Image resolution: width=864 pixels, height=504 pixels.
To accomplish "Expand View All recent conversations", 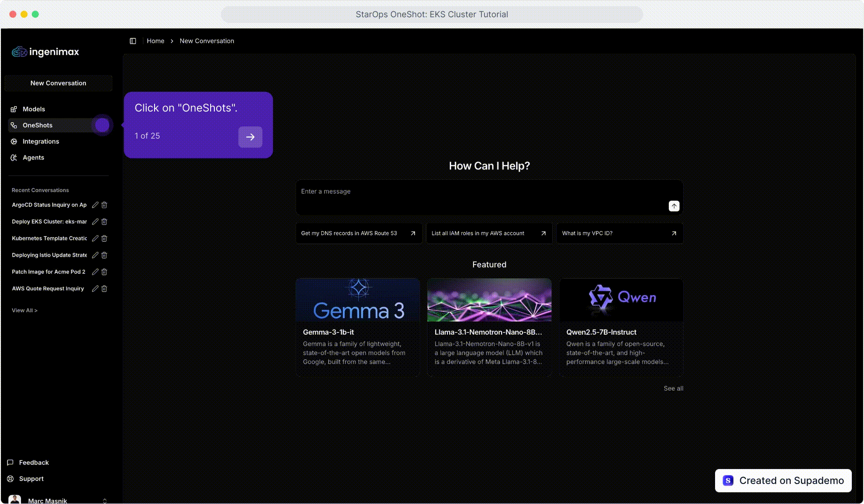I will pyautogui.click(x=24, y=310).
